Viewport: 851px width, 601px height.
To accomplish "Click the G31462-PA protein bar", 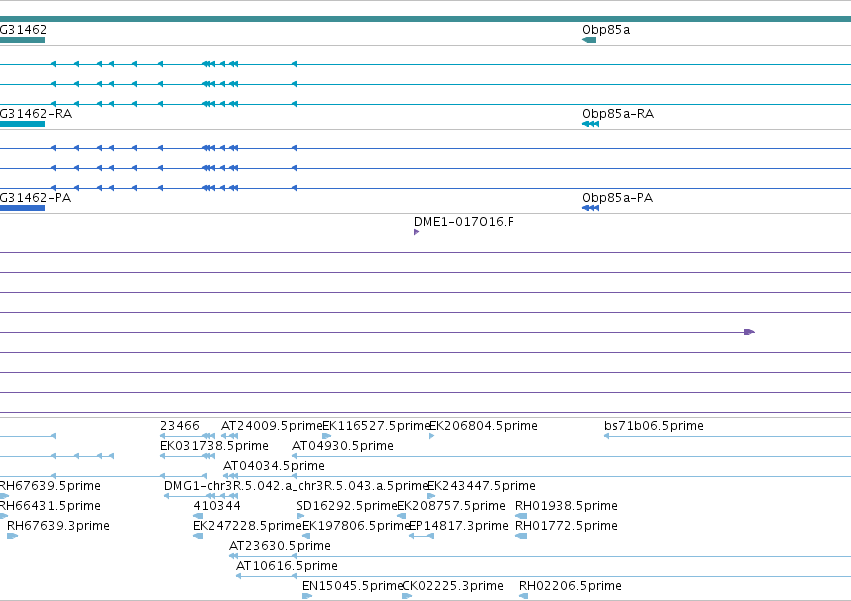I will pos(22,208).
